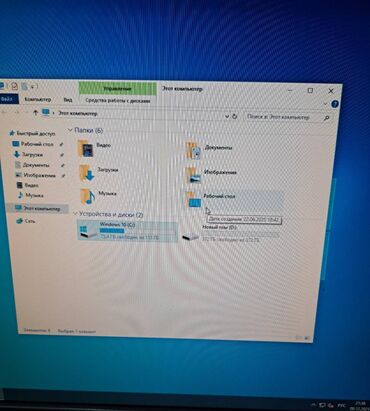Switch to the Компьютер ribbon tab
This screenshot has width=370, height=411.
coord(38,99)
